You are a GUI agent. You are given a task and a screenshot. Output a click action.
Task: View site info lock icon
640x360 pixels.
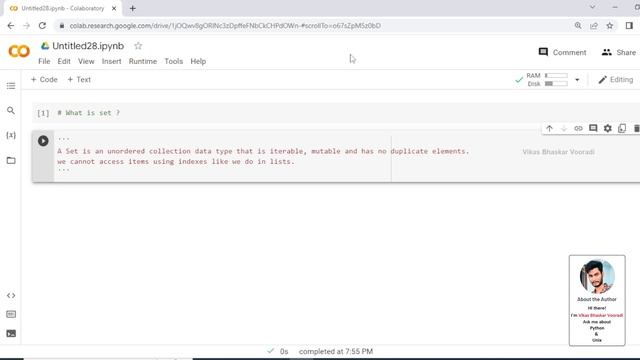(x=62, y=25)
